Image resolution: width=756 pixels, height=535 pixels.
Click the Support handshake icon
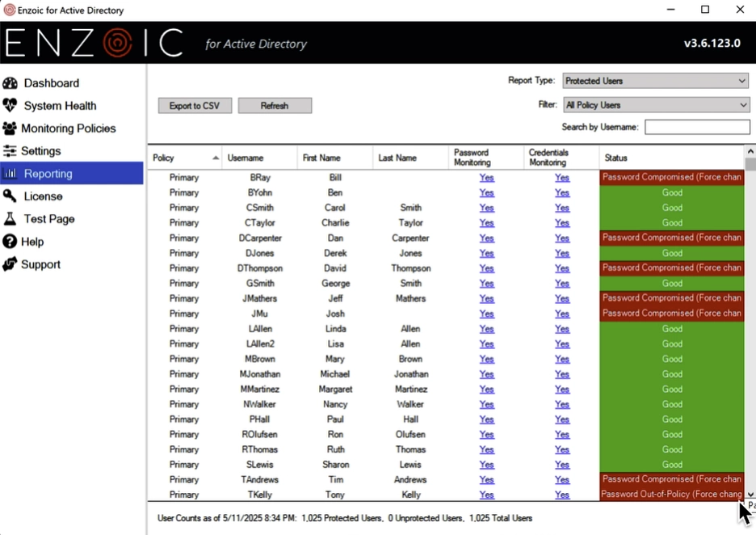pos(10,264)
